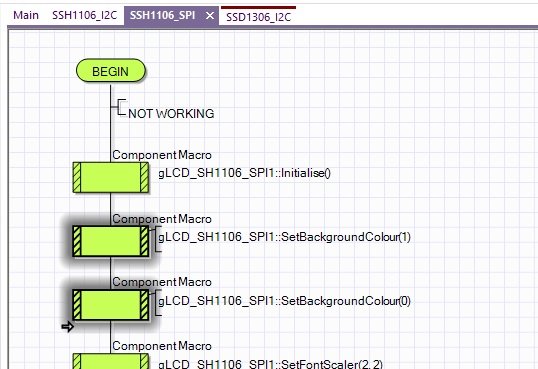538x369 pixels.
Task: Click the execution pointer arrow marker
Action: [68, 327]
